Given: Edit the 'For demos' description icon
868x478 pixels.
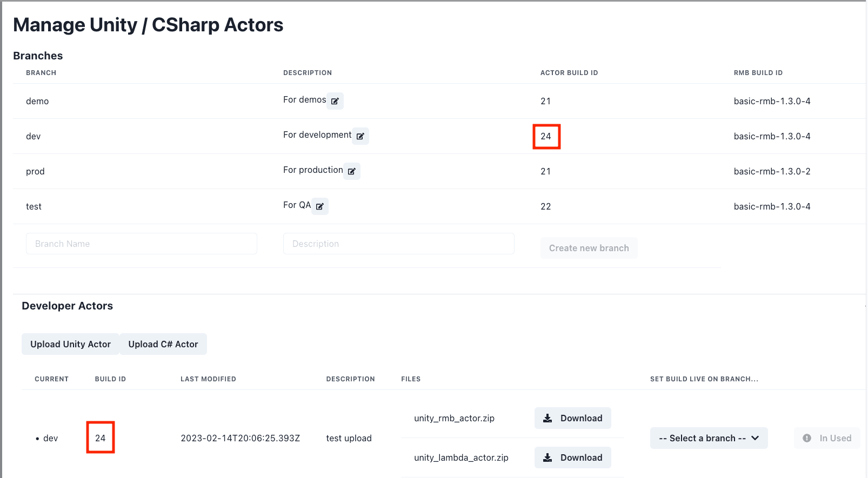Looking at the screenshot, I should [x=335, y=101].
